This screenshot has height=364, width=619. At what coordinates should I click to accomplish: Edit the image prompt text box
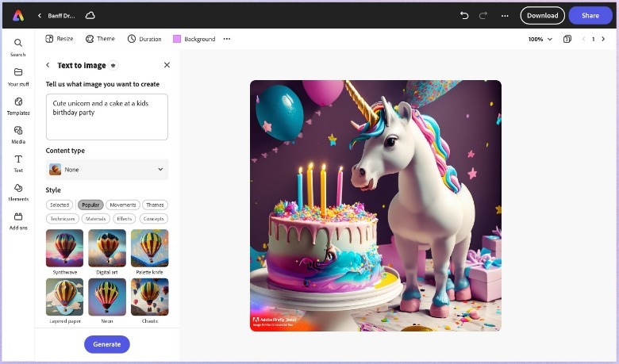[x=107, y=117]
